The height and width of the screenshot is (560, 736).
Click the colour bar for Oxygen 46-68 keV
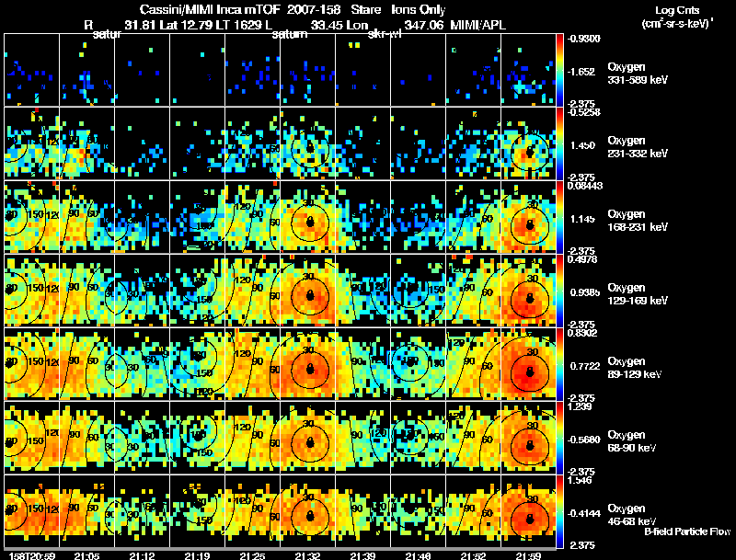click(559, 511)
